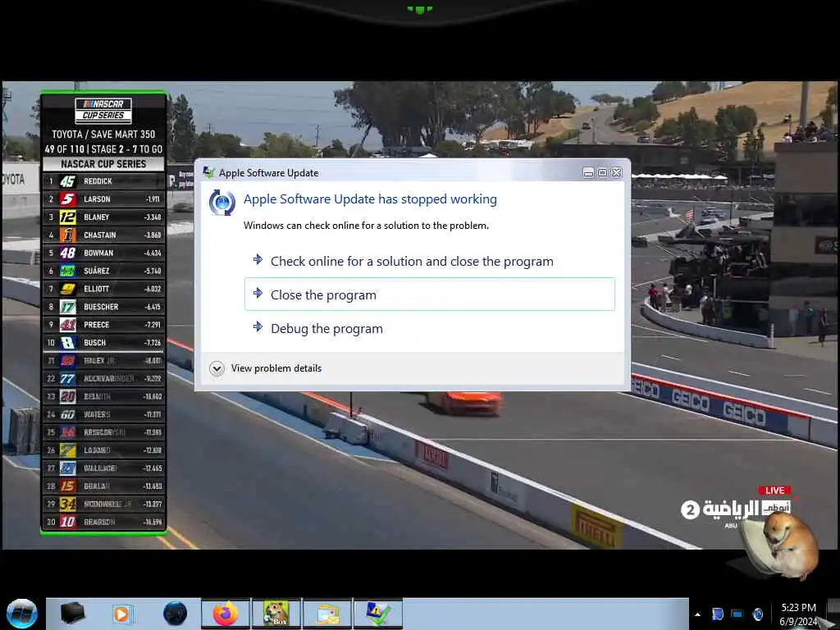
Task: Click the number 15 car badge
Action: point(67,486)
